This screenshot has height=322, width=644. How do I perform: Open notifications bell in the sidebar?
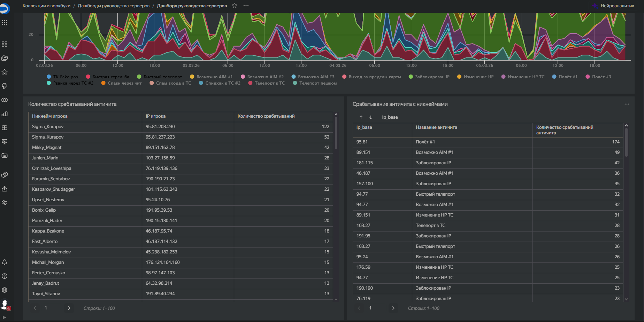point(5,262)
